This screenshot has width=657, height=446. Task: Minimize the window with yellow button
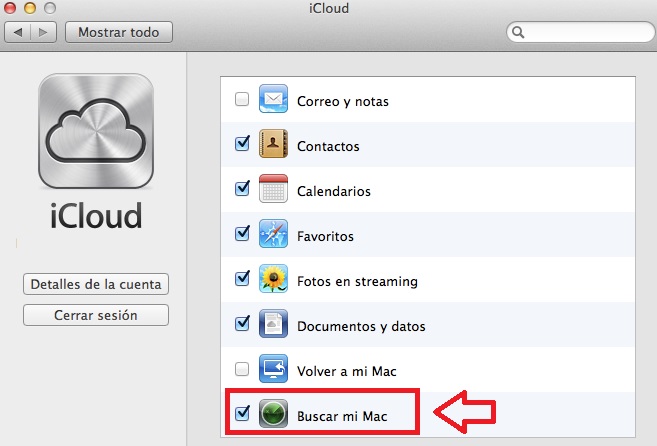[30, 8]
